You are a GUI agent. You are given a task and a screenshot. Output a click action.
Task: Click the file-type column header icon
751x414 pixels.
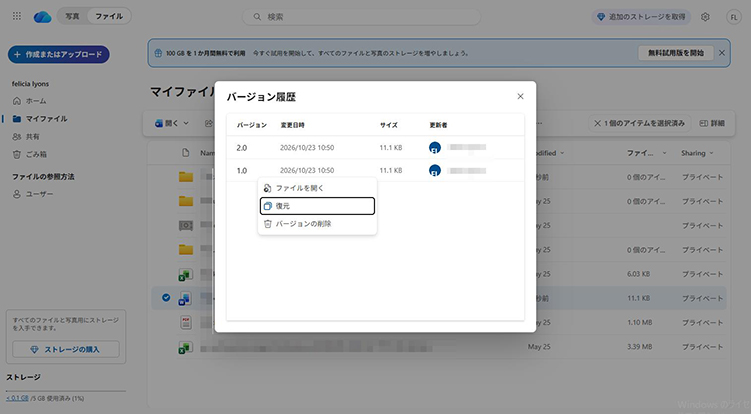[x=186, y=153]
